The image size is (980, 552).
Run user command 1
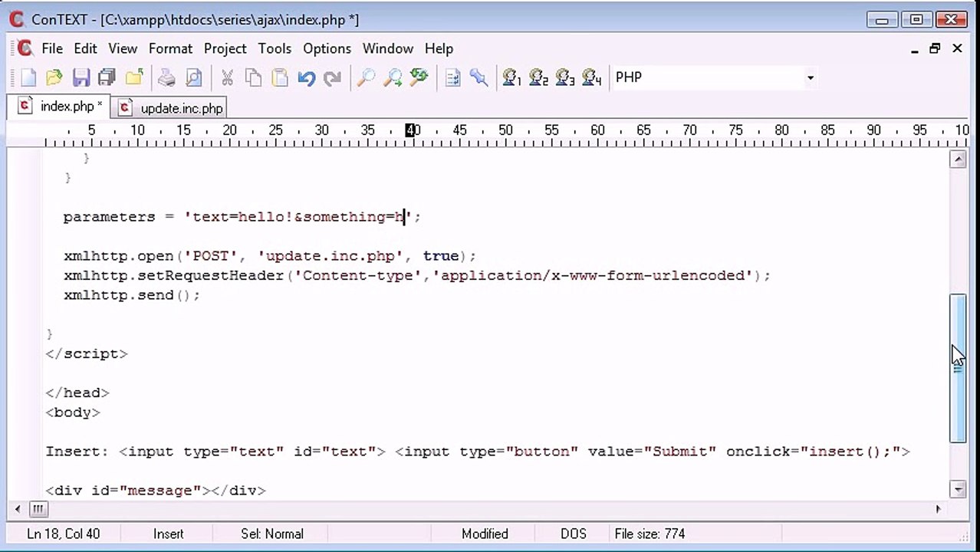pos(511,77)
